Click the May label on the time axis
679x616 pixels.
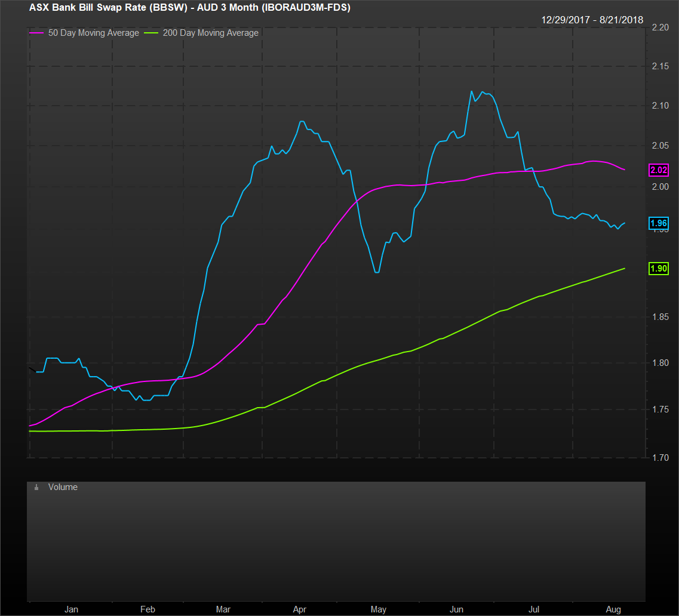coord(378,609)
